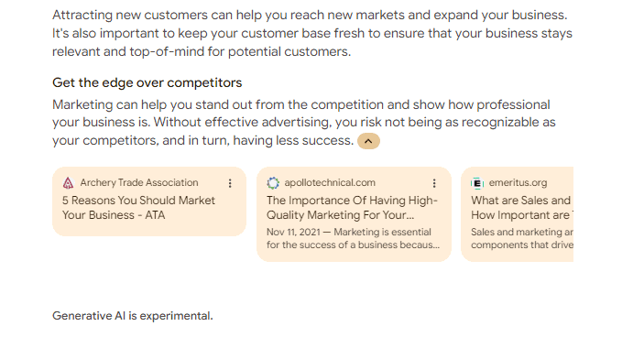The image size is (644, 337).
Task: Collapse the answer with the chevron-up button
Action: tap(368, 141)
